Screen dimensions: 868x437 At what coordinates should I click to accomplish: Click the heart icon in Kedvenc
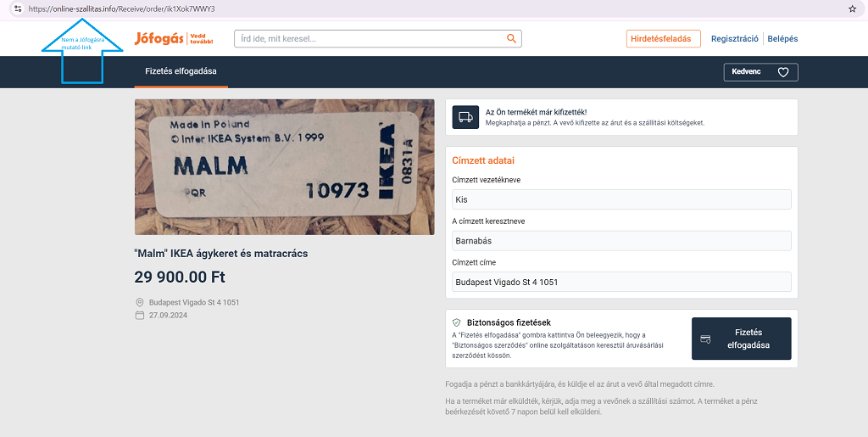pyautogui.click(x=783, y=72)
